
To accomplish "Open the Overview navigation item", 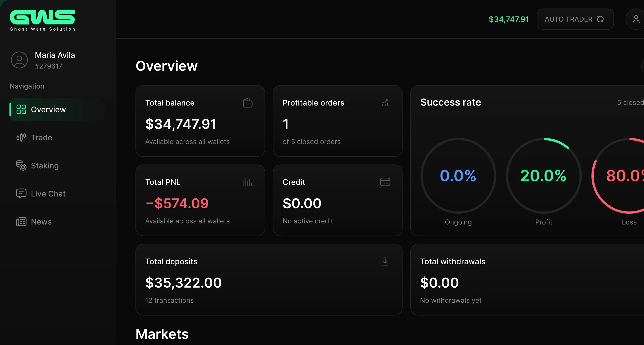I will click(x=57, y=109).
